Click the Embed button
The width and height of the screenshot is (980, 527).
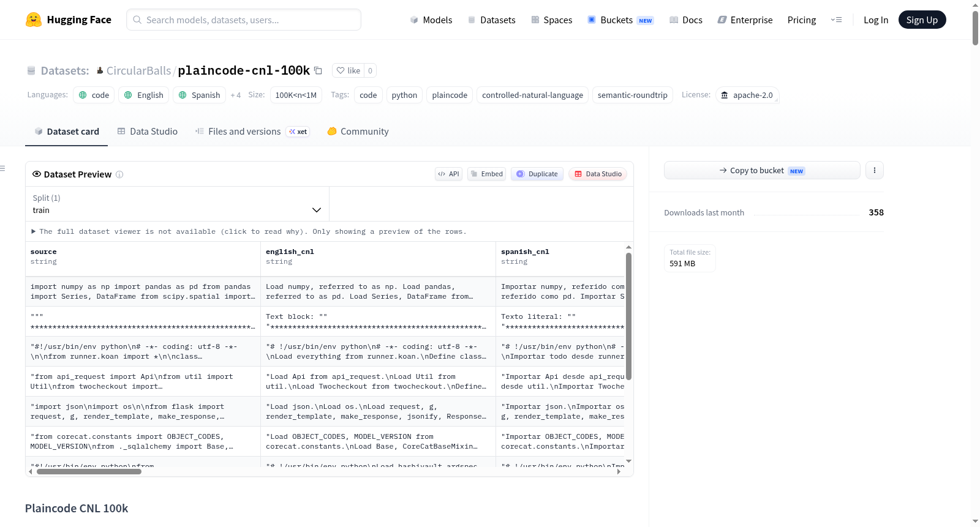[487, 174]
